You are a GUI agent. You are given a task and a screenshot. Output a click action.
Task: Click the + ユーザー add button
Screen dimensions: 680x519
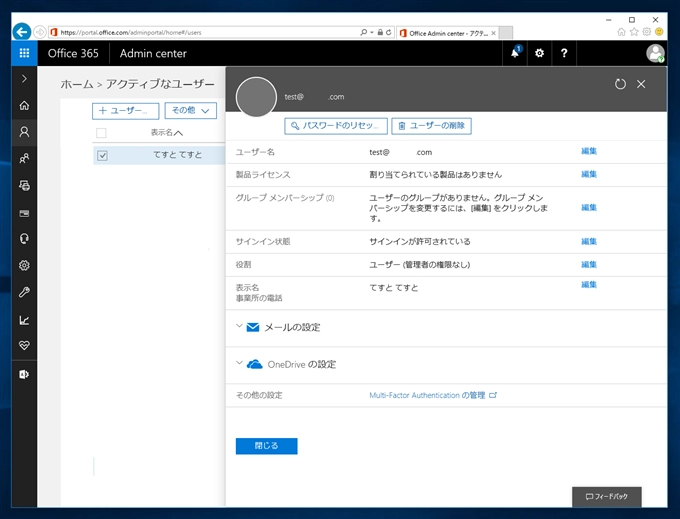point(126,111)
